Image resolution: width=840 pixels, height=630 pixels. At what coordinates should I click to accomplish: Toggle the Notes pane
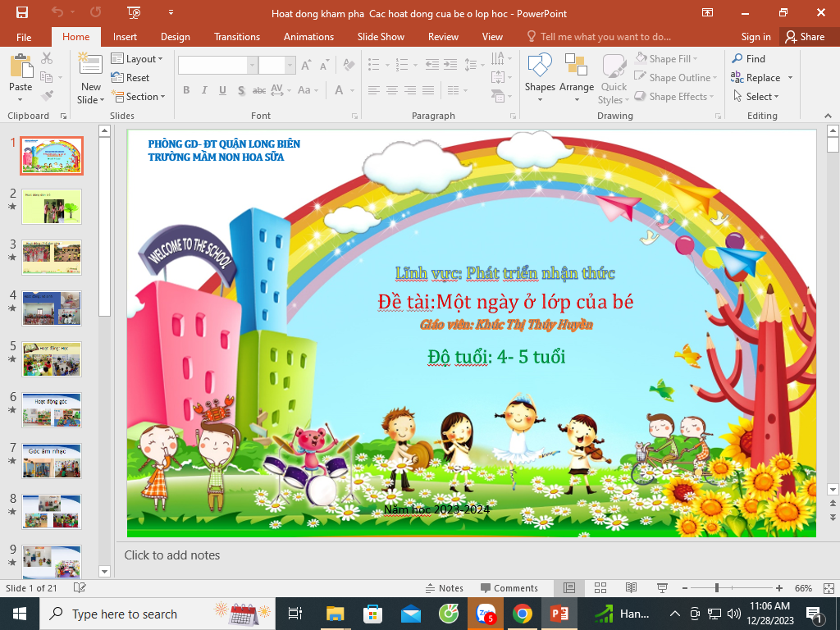click(x=444, y=588)
